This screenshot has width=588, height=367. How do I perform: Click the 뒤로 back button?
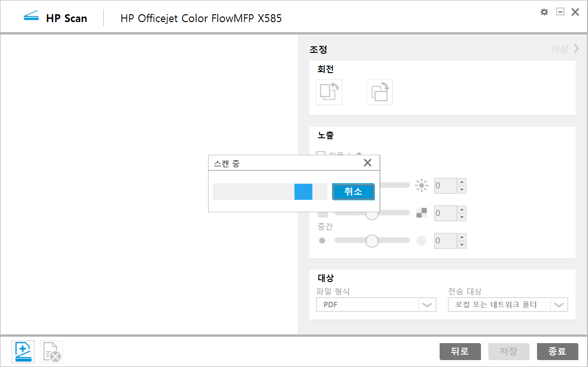tap(460, 352)
